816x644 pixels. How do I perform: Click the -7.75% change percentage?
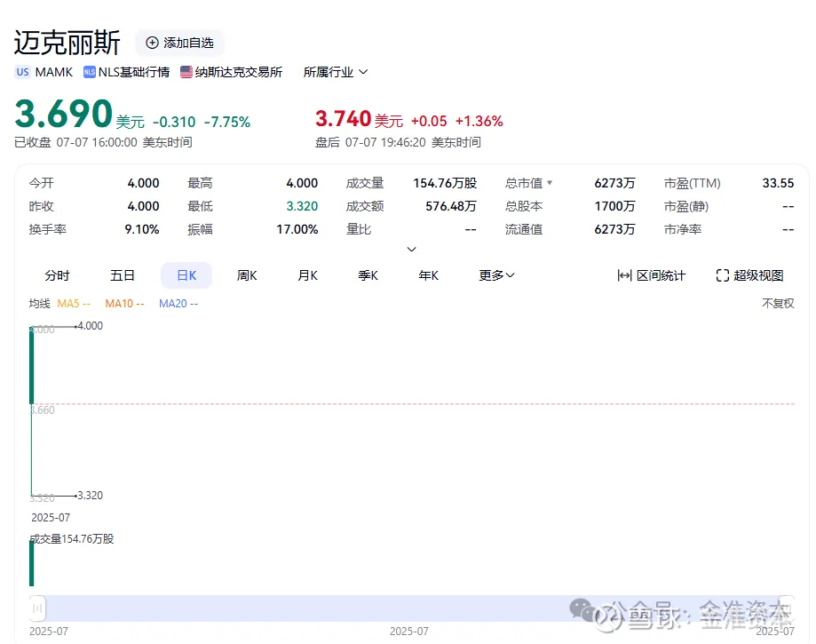click(x=227, y=122)
